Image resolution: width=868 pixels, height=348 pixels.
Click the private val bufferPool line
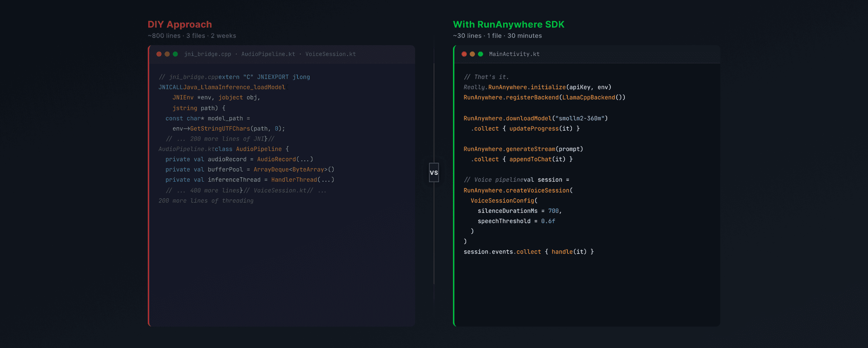(x=250, y=169)
